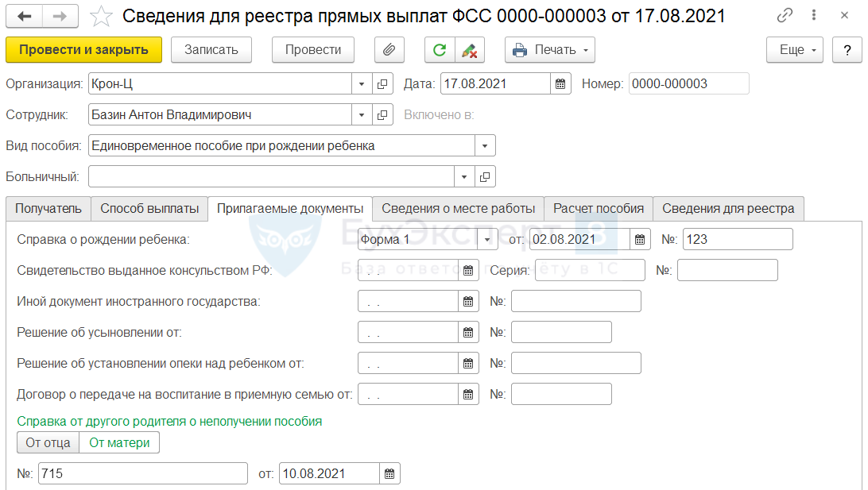The image size is (868, 490).
Task: Copy link using the chain icon
Action: pyautogui.click(x=785, y=15)
